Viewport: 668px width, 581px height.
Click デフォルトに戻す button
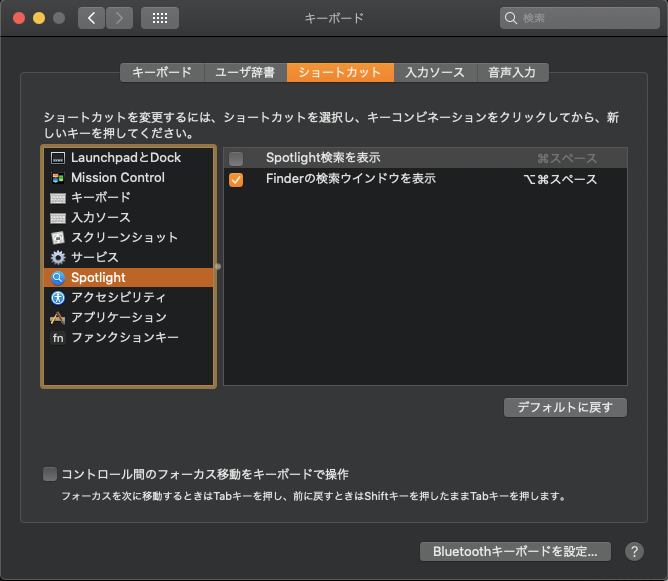pyautogui.click(x=565, y=408)
